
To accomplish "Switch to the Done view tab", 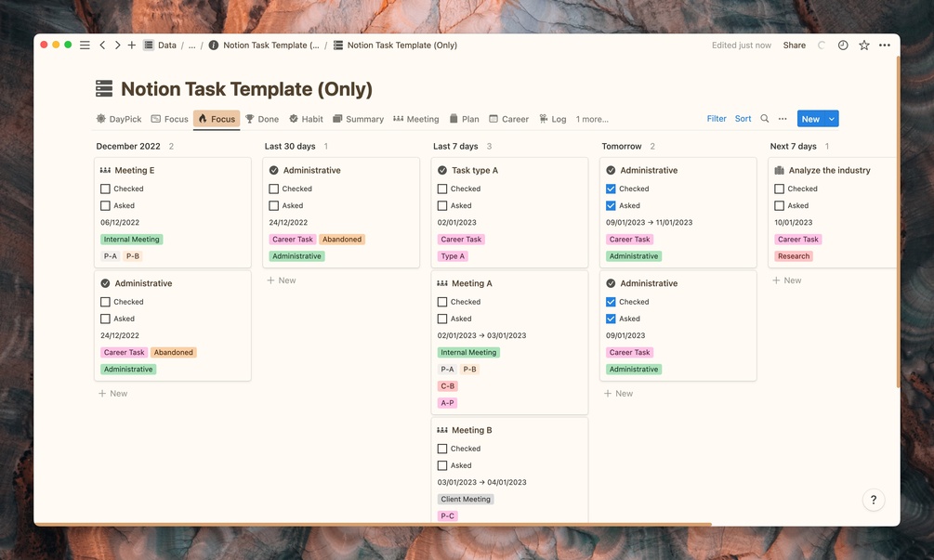I will click(x=262, y=119).
